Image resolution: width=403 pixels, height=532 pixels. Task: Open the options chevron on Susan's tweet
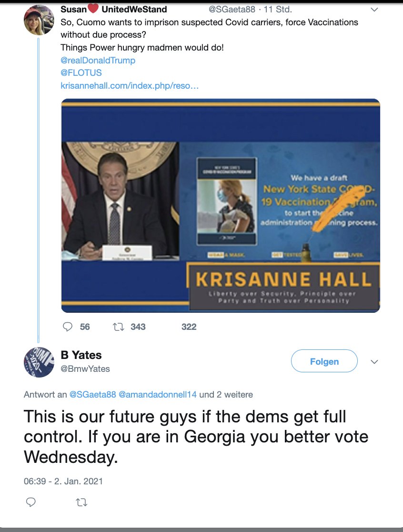374,10
